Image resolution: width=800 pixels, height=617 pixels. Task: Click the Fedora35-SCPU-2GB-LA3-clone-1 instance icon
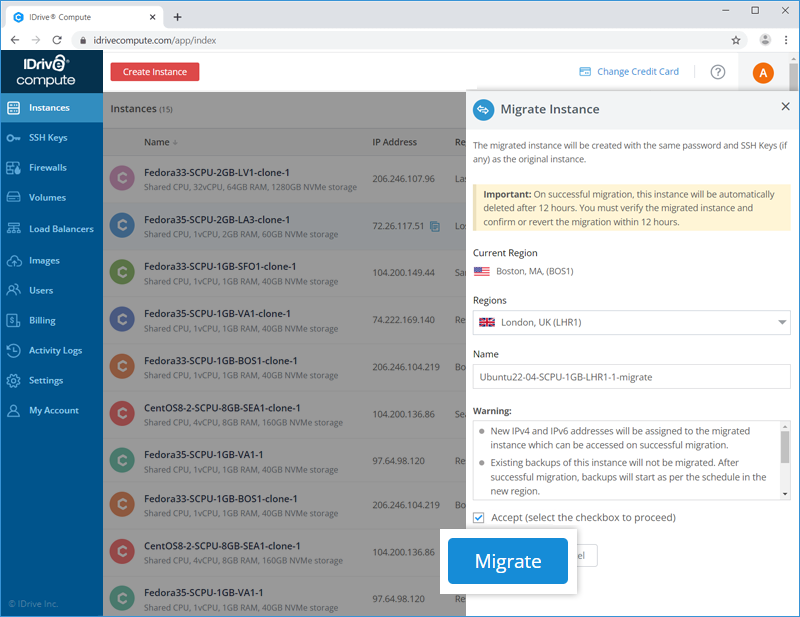click(x=122, y=225)
